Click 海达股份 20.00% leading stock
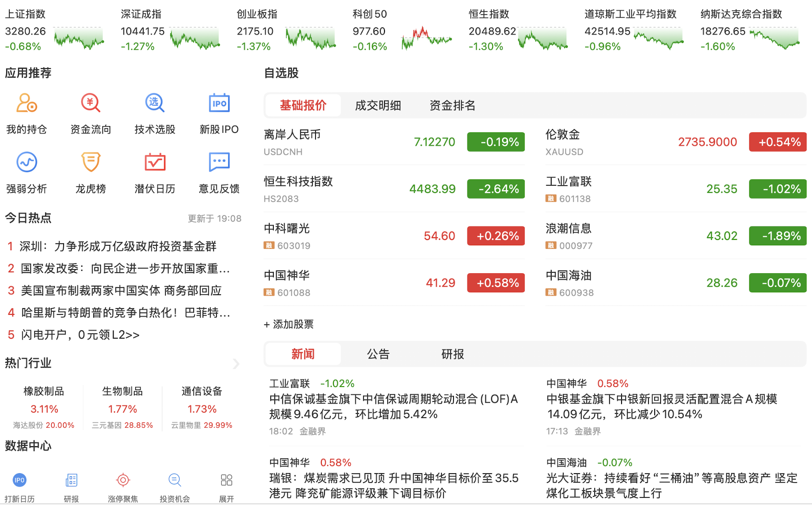The width and height of the screenshot is (812, 505). [43, 425]
